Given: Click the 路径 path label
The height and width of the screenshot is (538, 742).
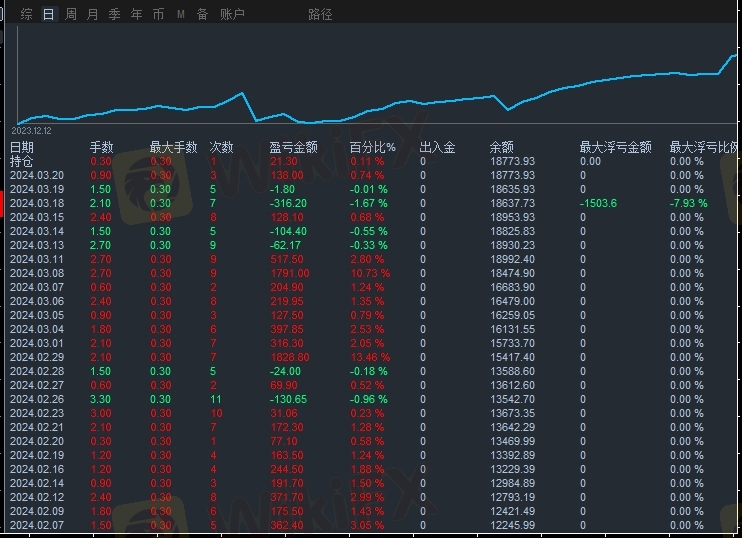Looking at the screenshot, I should pyautogui.click(x=320, y=15).
